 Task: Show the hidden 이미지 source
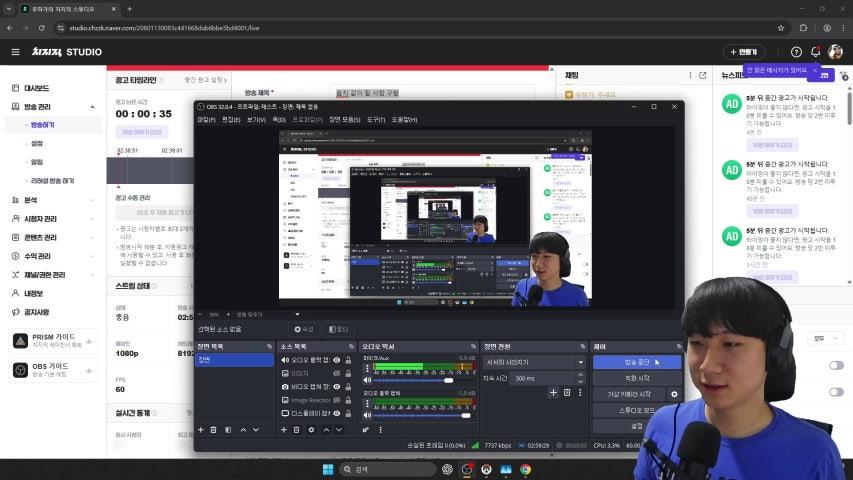pyautogui.click(x=337, y=373)
